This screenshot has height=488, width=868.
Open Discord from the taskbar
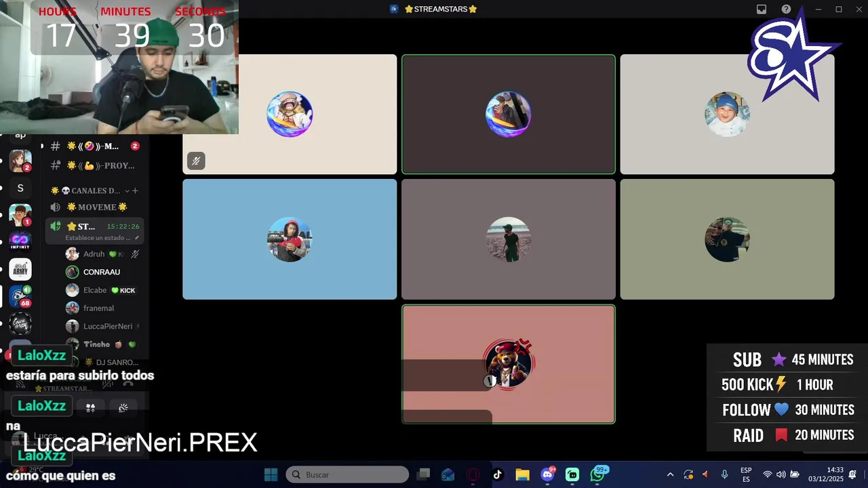tap(547, 474)
